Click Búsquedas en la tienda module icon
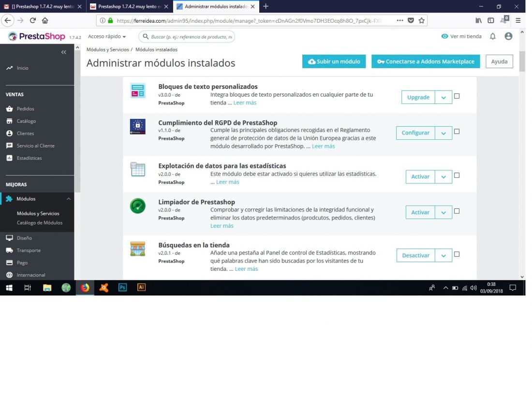 coord(138,249)
